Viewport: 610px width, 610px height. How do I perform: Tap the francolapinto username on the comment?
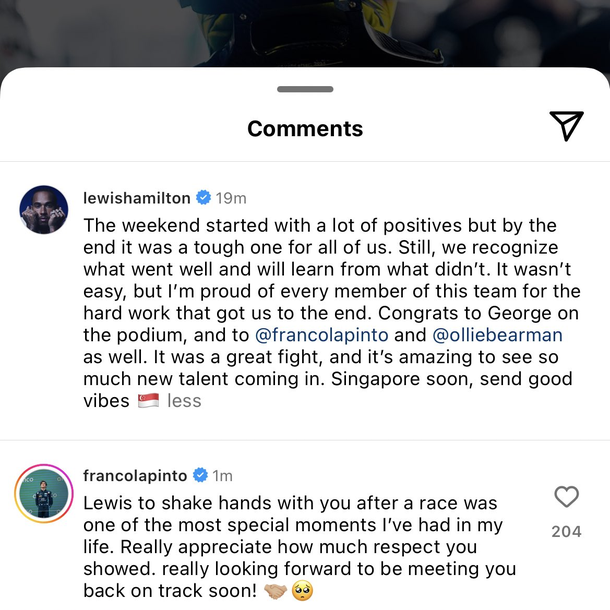pos(135,475)
